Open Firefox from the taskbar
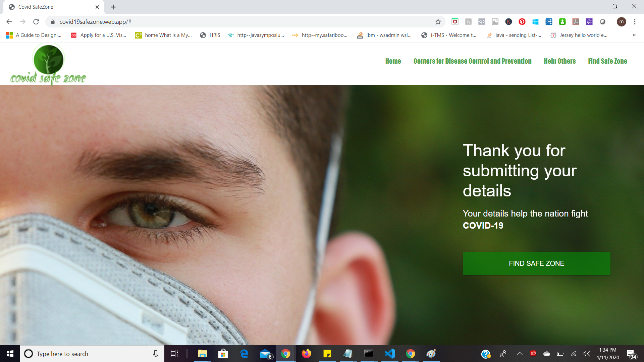 (x=306, y=354)
